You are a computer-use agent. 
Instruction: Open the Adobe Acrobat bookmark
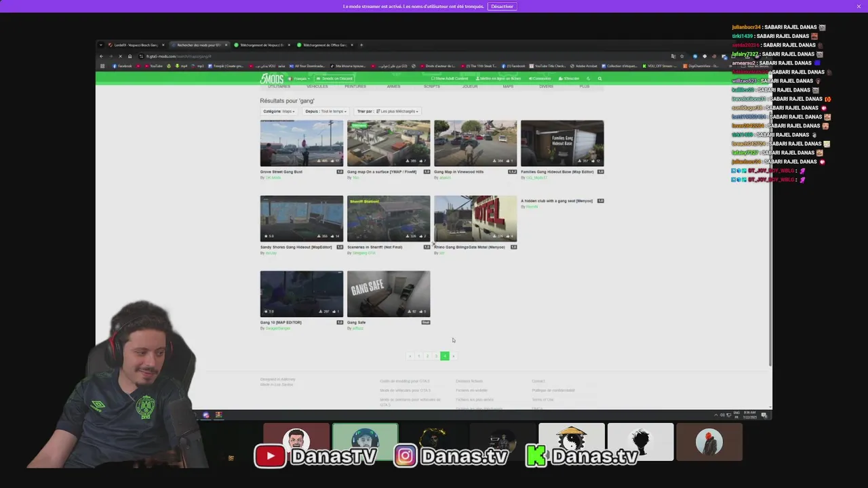coord(585,66)
